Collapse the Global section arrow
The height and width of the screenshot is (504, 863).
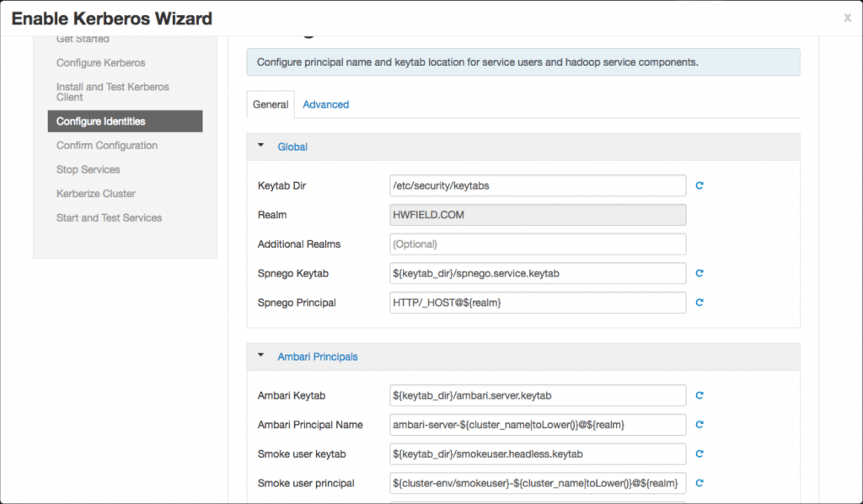click(x=261, y=146)
